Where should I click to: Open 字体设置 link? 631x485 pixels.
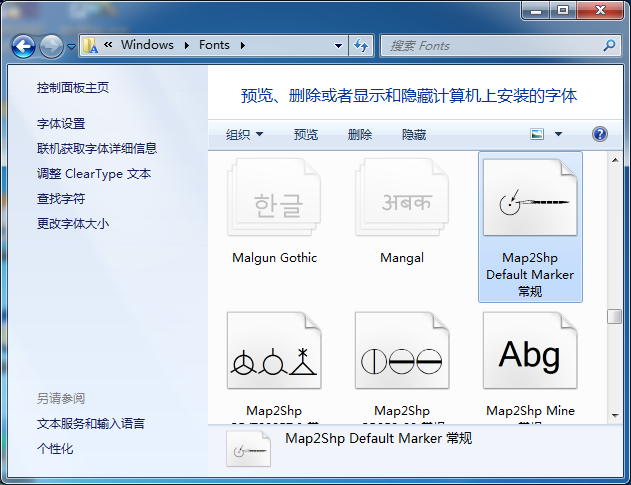(x=61, y=124)
